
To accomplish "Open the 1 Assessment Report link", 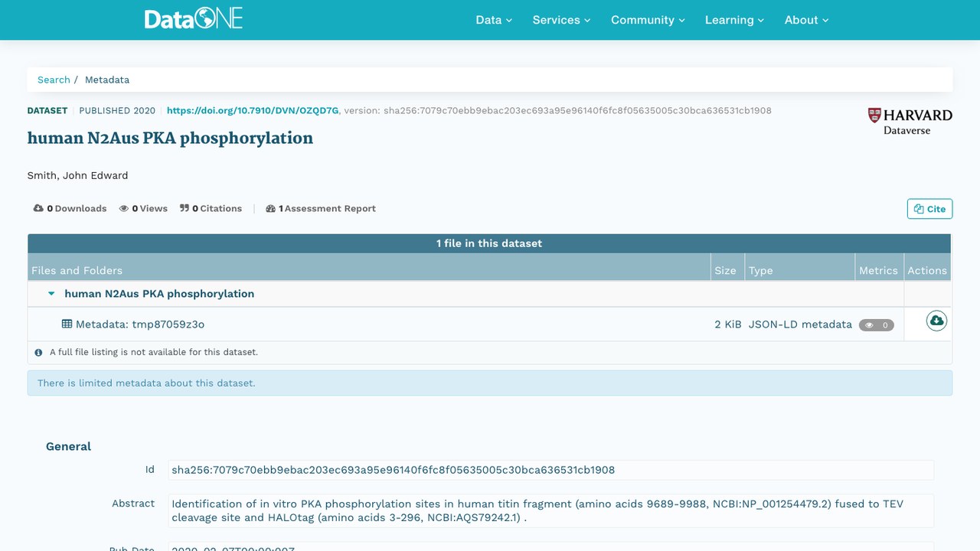I will pyautogui.click(x=321, y=208).
